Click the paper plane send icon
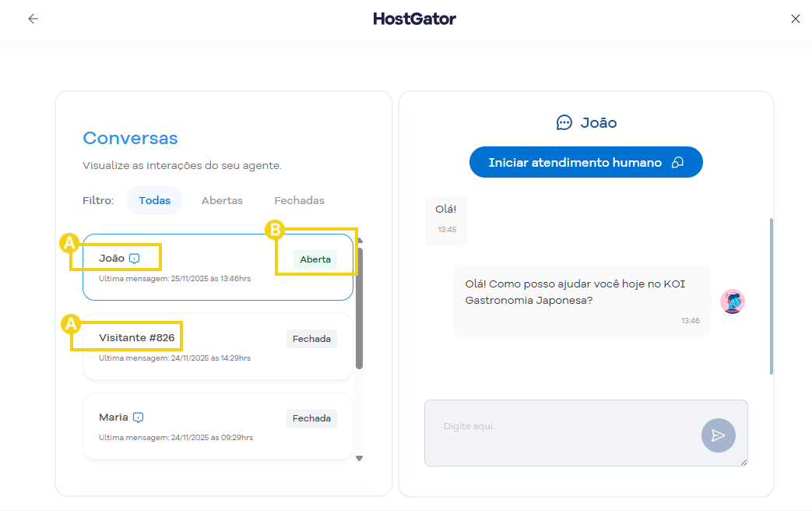812x511 pixels. 718,435
